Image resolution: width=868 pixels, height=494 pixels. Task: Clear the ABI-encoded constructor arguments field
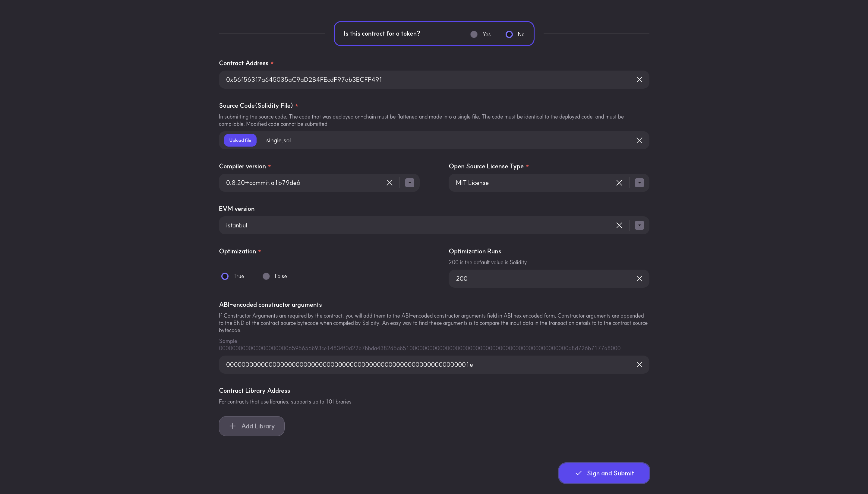tap(639, 365)
